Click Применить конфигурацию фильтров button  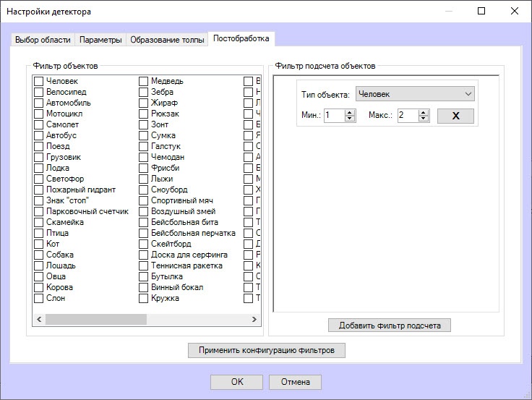267,350
